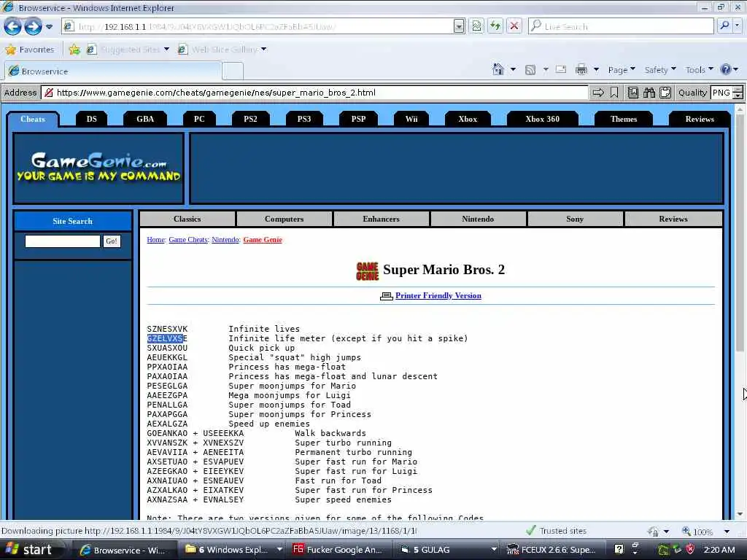The height and width of the screenshot is (560, 747).
Task: Click the Print printer icon
Action: point(581,70)
